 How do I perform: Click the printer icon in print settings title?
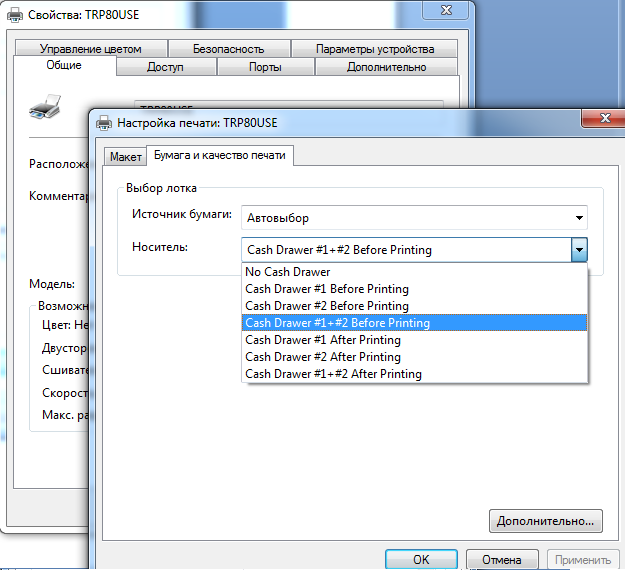pyautogui.click(x=104, y=123)
